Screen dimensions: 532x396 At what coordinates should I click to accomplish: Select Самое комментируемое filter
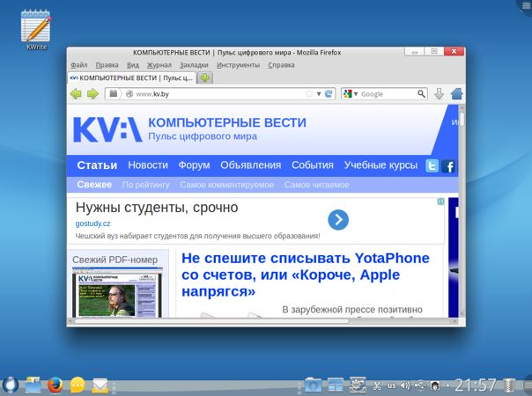tap(227, 185)
